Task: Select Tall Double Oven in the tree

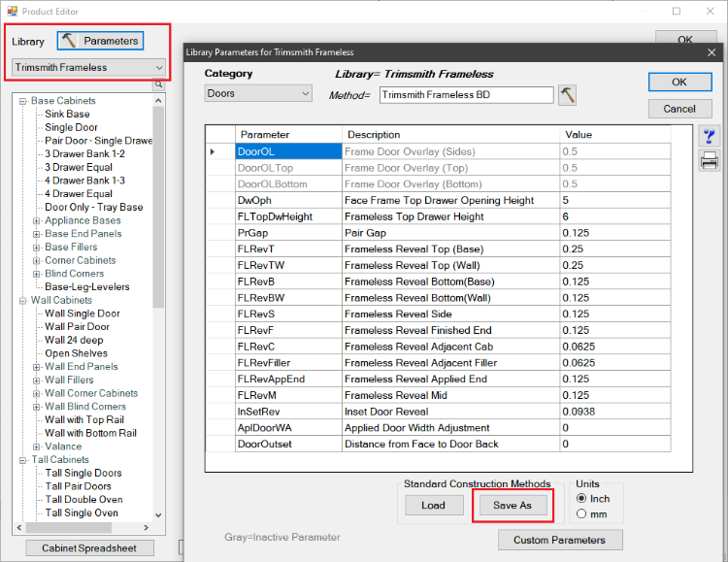Action: tap(83, 500)
